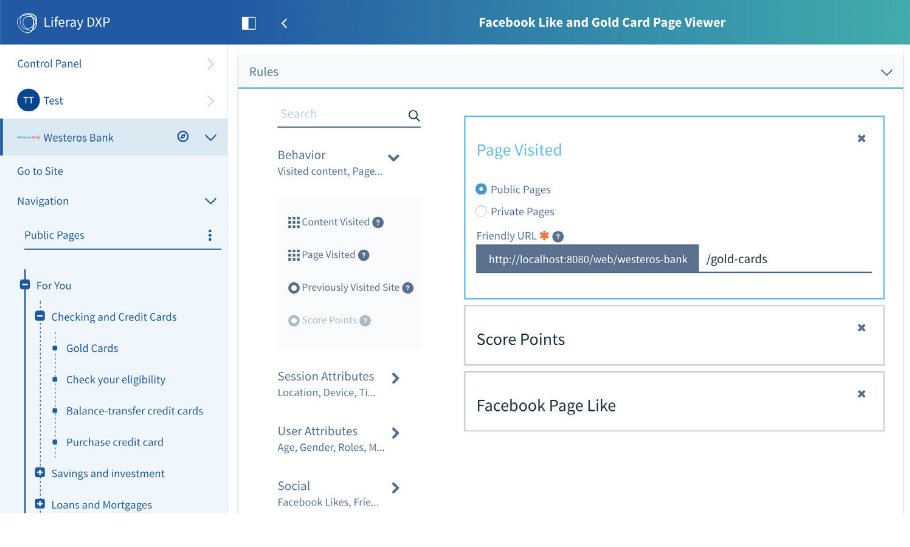Screen dimensions: 910x547
Task: Collapse the For You tree node
Action: pyautogui.click(x=25, y=285)
